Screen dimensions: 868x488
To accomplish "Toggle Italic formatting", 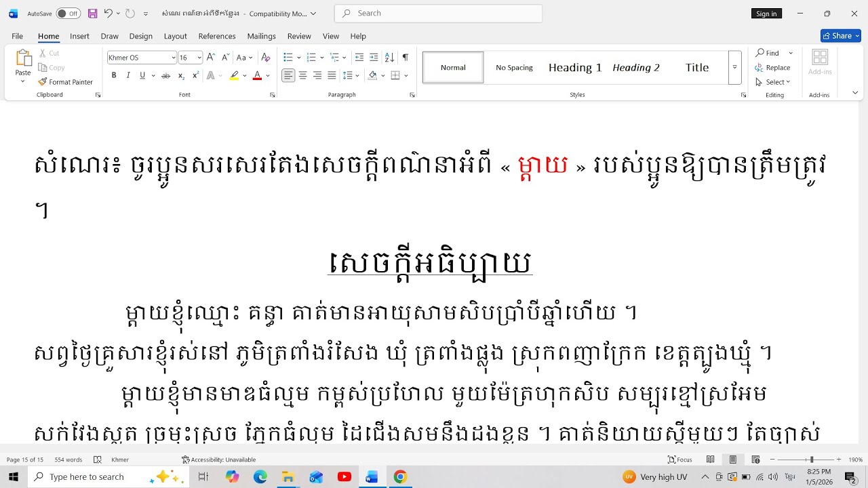I will [128, 75].
